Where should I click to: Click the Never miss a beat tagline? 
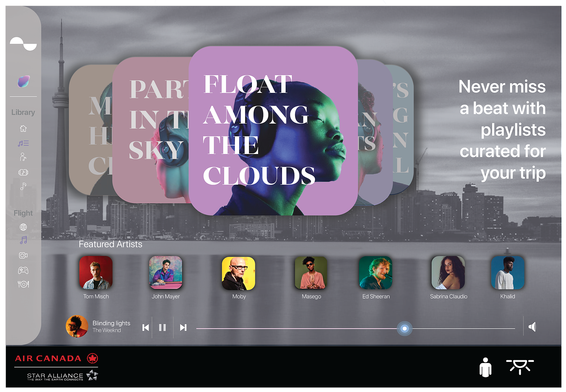(502, 130)
